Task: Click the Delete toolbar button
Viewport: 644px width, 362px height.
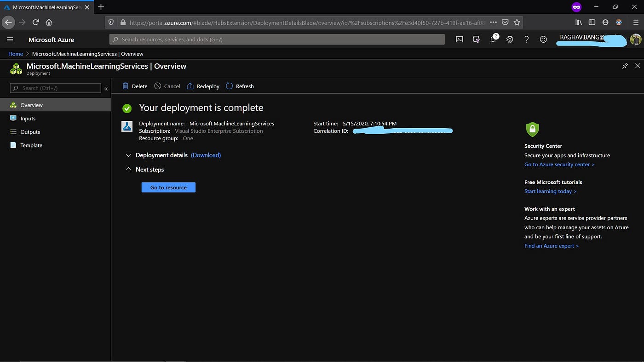Action: (x=135, y=86)
